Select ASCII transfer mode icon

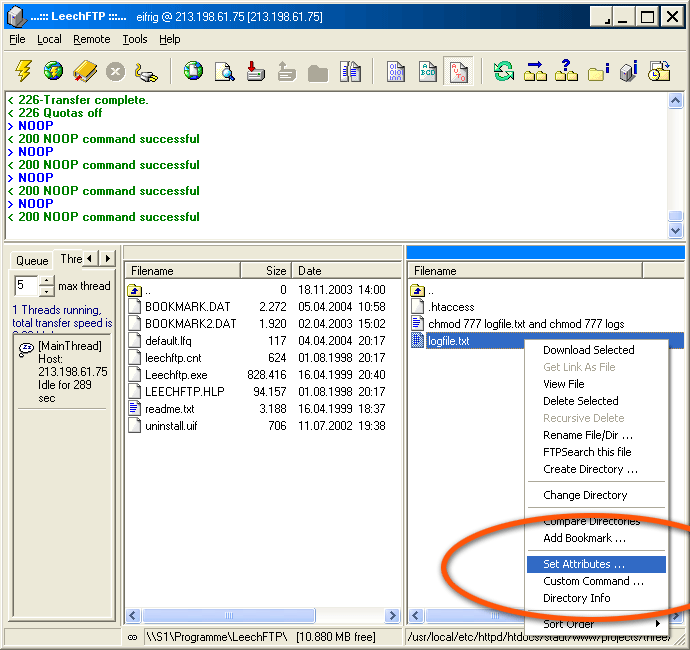point(427,71)
